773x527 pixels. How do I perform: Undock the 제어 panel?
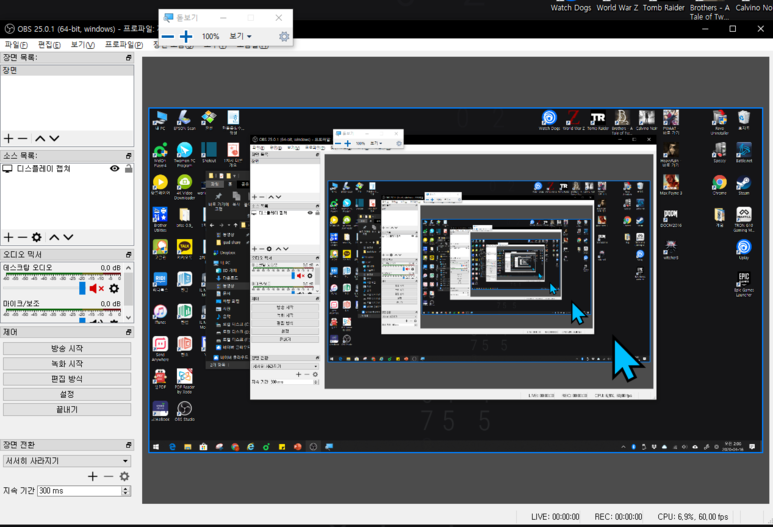coord(129,332)
